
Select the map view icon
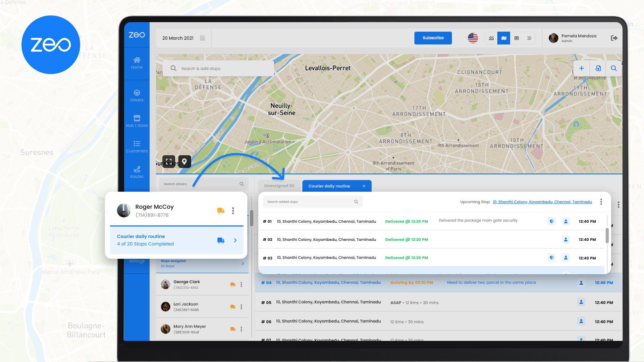pyautogui.click(x=504, y=38)
